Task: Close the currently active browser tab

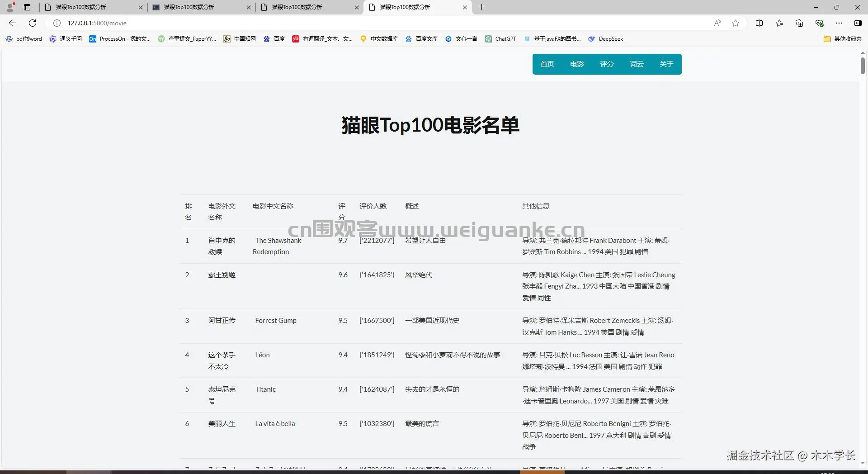Action: click(x=465, y=7)
